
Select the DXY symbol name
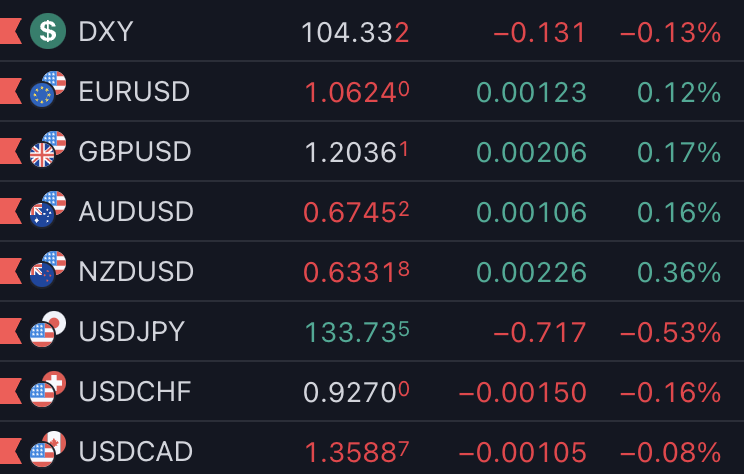point(106,32)
